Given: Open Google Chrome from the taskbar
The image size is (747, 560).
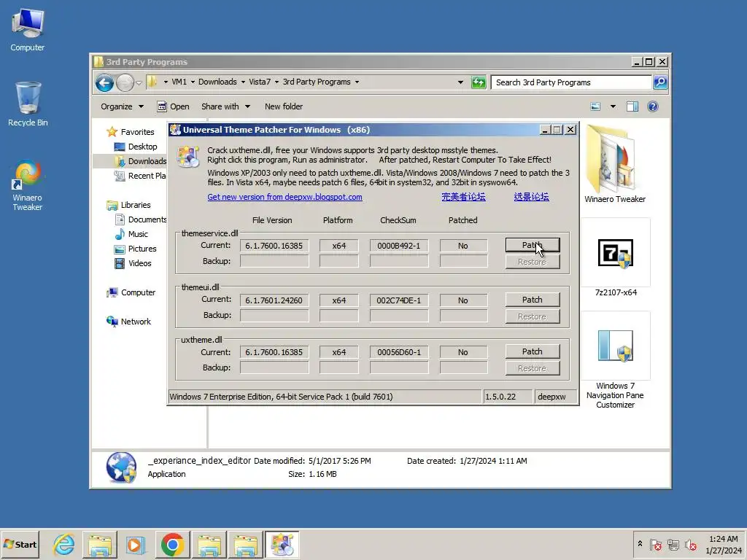Looking at the screenshot, I should [x=172, y=544].
